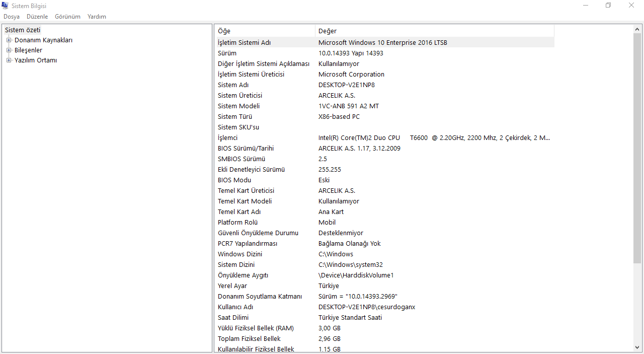The image size is (644, 354).
Task: Expand the Yazılım Ortamı tree node
Action: (9, 60)
